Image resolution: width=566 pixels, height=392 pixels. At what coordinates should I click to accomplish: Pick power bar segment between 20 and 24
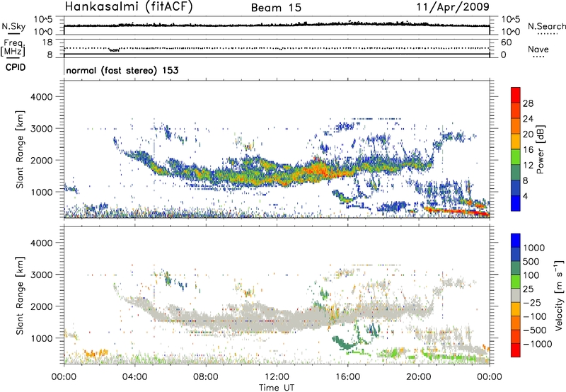point(516,126)
